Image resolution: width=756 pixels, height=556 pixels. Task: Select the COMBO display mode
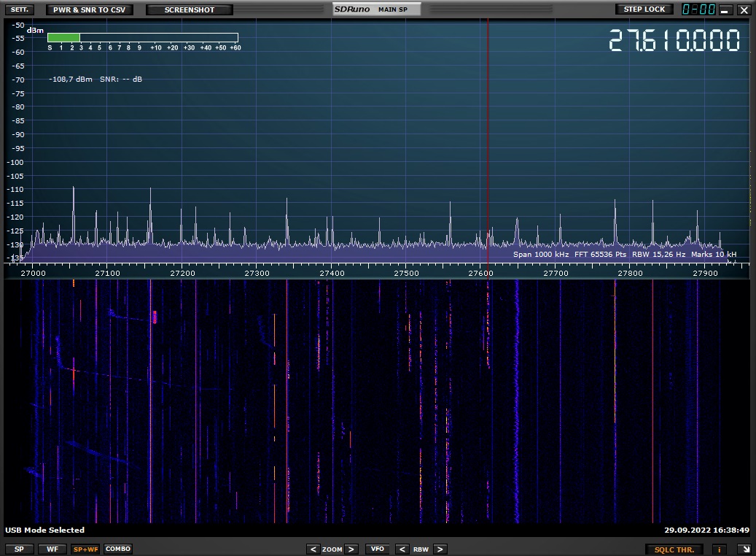118,549
